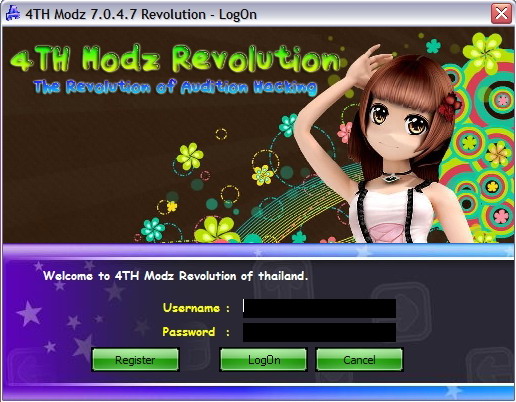Click the window title bar text
The image size is (516, 402).
point(141,15)
